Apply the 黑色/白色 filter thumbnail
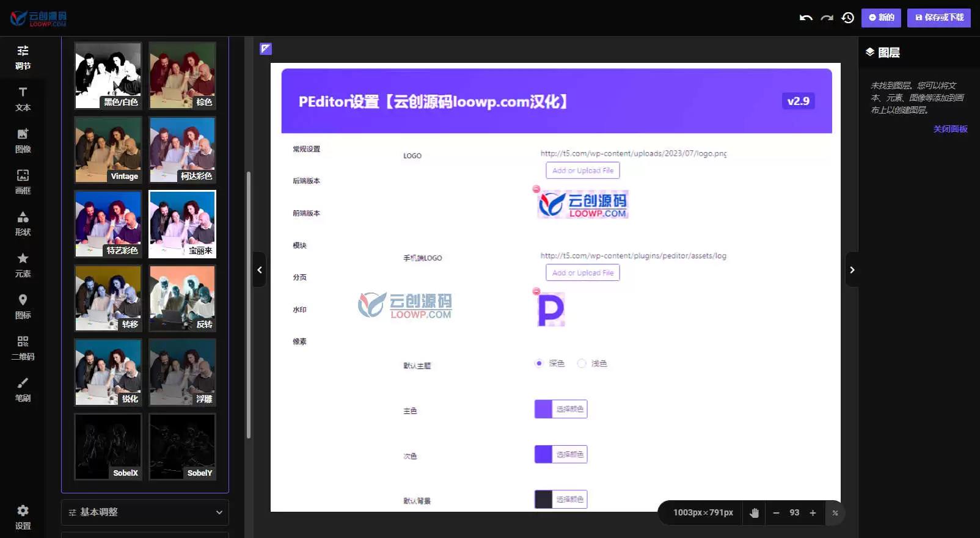980x538 pixels. (108, 76)
